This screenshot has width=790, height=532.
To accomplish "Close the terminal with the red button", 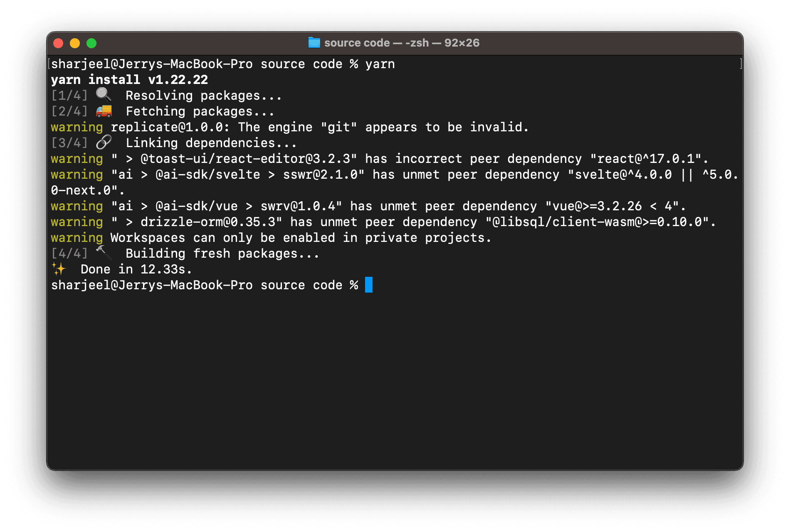I will pyautogui.click(x=58, y=43).
